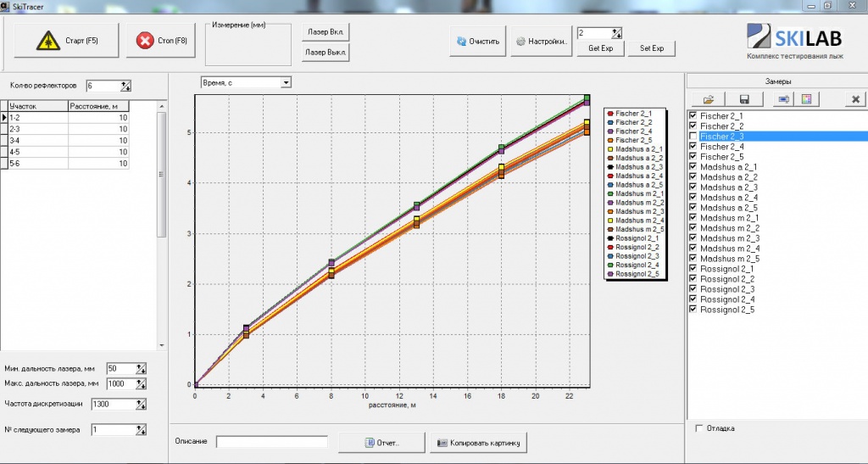The image size is (868, 464).
Task: Toggle Rossignol 2_5 checkbox
Action: coord(693,310)
